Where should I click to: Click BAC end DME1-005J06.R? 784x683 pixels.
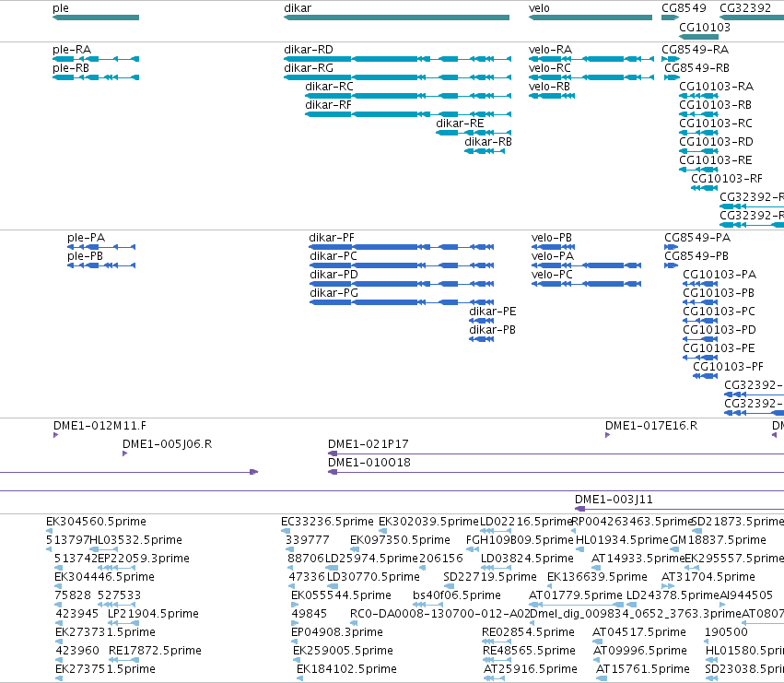125,453
